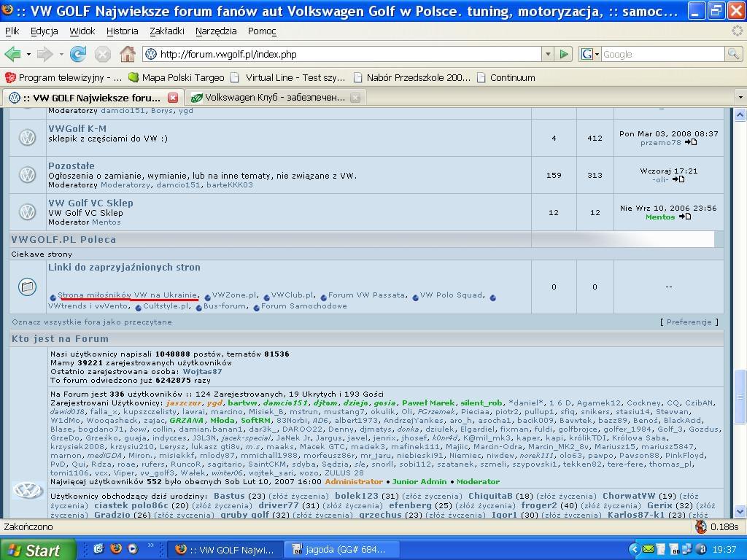Expand hidden quick launch icons chevron
This screenshot has height=560, width=747.
tap(151, 545)
